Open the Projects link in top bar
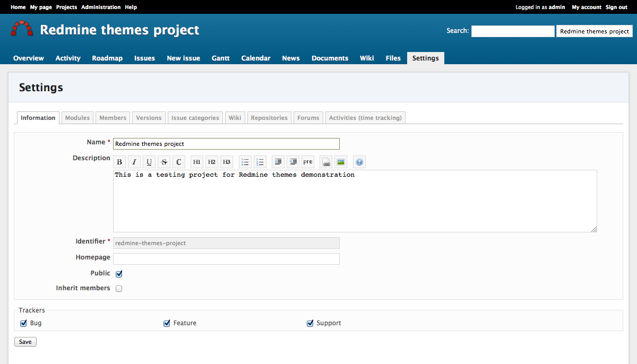637x364 pixels. [x=66, y=7]
